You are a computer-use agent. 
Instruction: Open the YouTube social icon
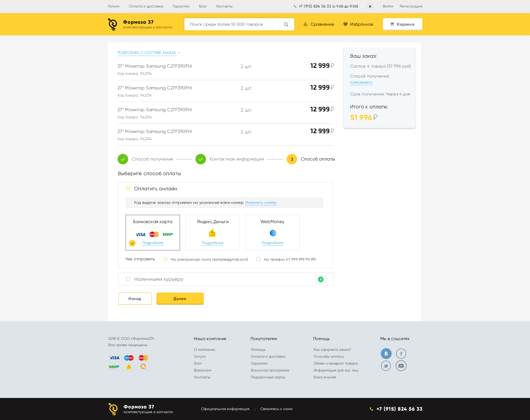click(x=401, y=366)
